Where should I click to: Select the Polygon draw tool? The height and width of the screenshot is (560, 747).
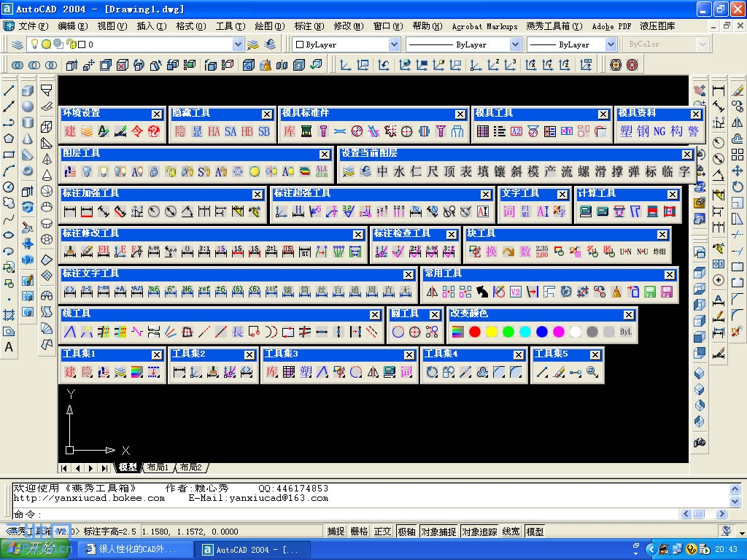point(9,139)
